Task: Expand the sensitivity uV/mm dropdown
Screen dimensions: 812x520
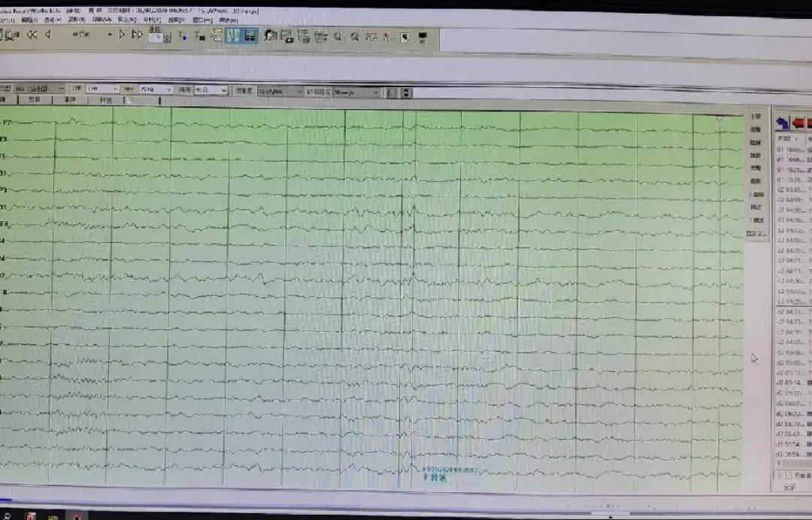Action: tap(280, 91)
